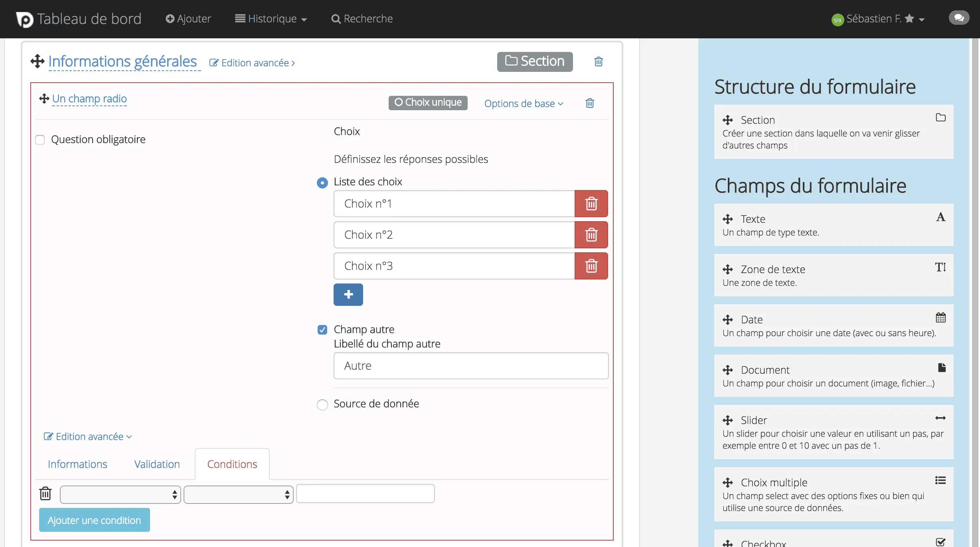This screenshot has width=980, height=547.
Task: Switch to the Validation tab
Action: click(x=157, y=464)
